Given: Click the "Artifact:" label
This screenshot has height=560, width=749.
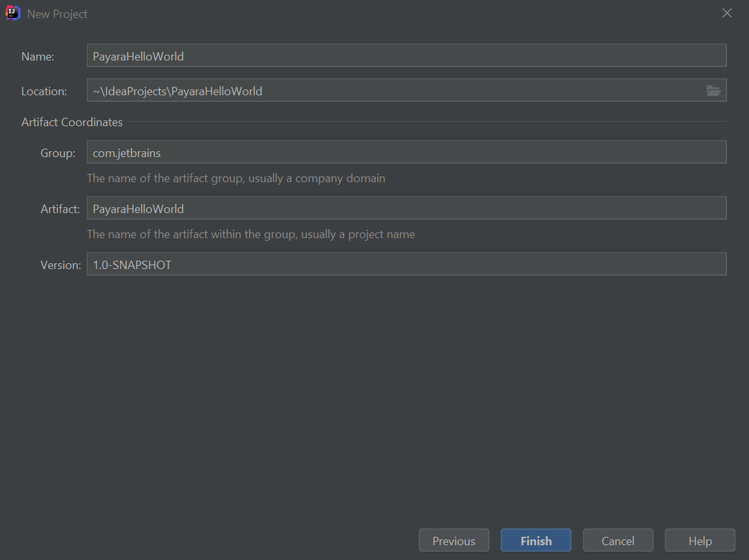Looking at the screenshot, I should point(60,209).
